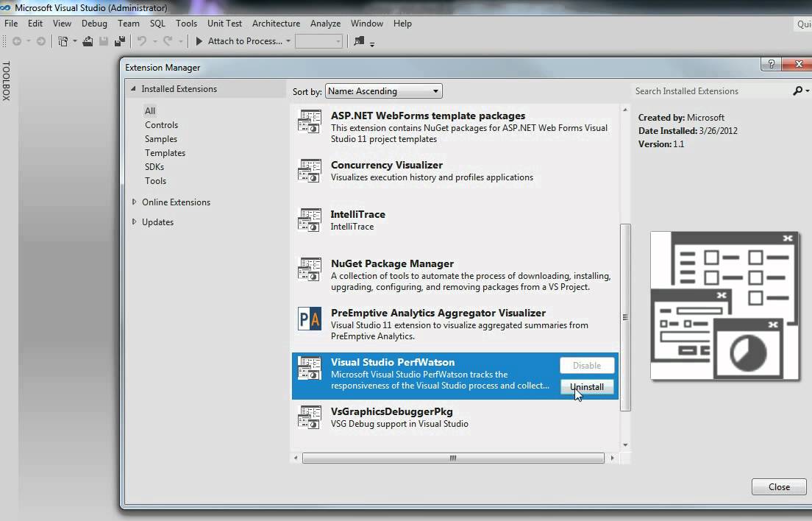The width and height of the screenshot is (812, 521).
Task: Select the Controls category
Action: point(162,125)
